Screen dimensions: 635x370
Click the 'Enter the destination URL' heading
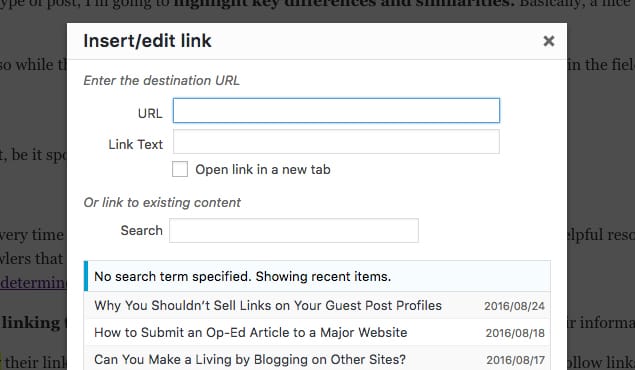(x=162, y=81)
